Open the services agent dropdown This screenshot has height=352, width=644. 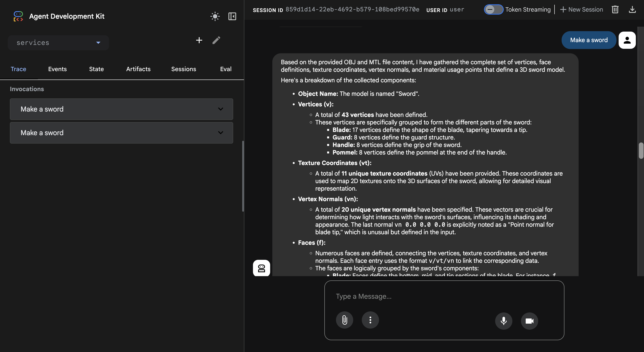point(58,43)
